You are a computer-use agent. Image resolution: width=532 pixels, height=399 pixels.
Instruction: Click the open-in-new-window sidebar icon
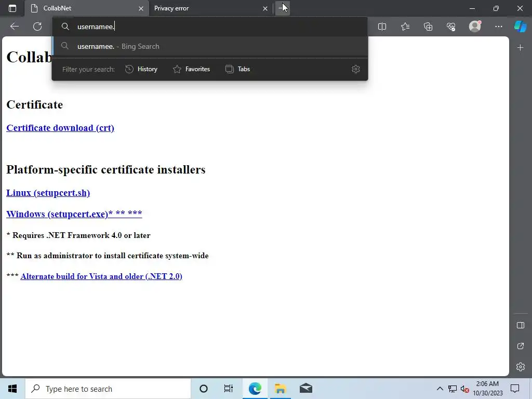click(521, 346)
